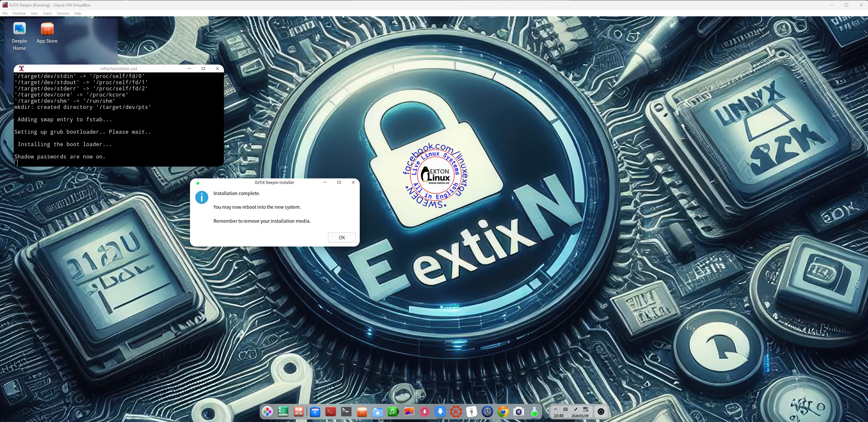Image resolution: width=868 pixels, height=422 pixels.
Task: Close the ExTiX Deepin Installer dialog
Action: [x=353, y=182]
